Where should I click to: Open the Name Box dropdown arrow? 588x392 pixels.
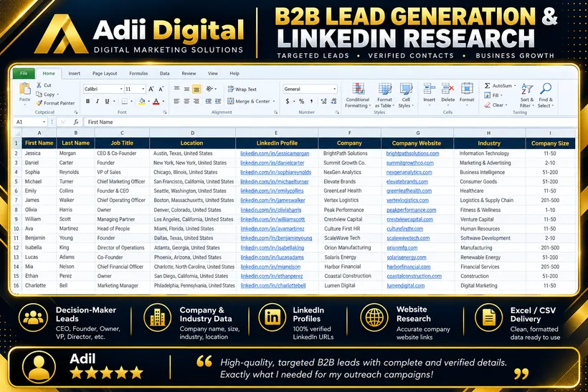point(44,122)
